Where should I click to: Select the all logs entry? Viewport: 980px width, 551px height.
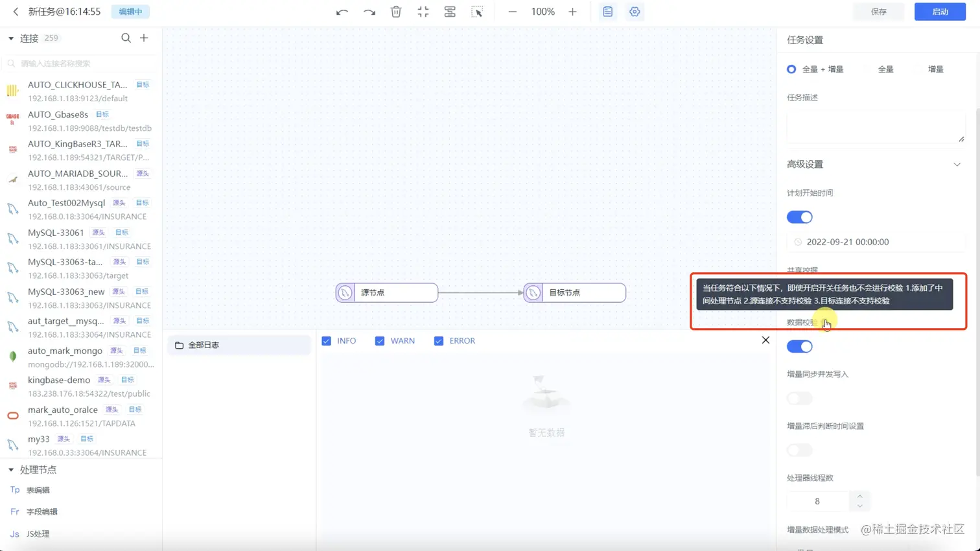(x=239, y=346)
